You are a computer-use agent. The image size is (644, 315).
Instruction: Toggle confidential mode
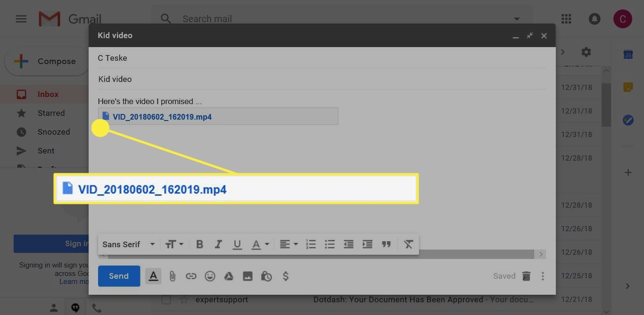point(266,276)
